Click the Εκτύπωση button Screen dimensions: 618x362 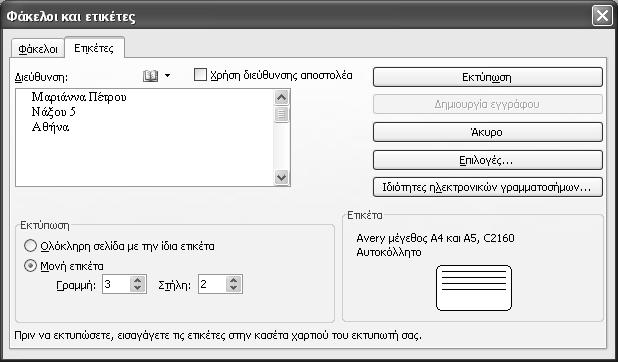pyautogui.click(x=488, y=77)
